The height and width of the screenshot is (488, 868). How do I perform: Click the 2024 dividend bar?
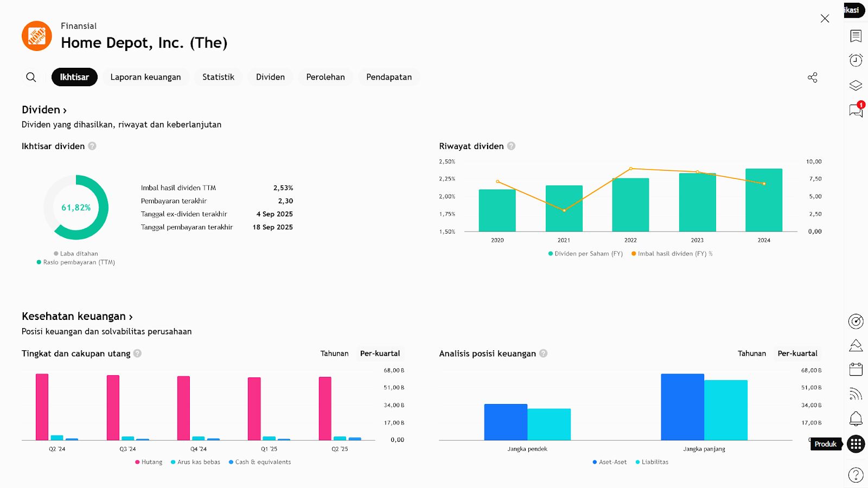coord(763,200)
